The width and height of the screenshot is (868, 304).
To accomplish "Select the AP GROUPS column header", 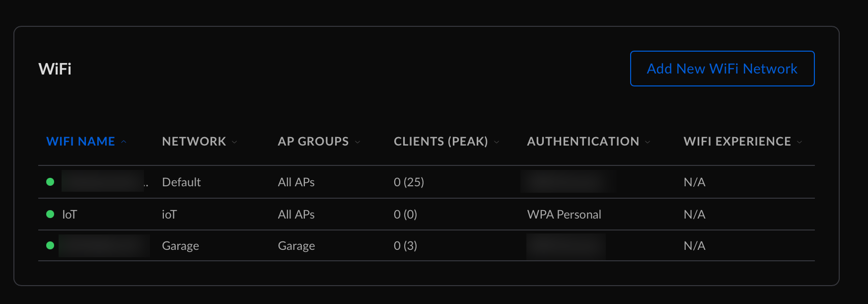I will (313, 141).
